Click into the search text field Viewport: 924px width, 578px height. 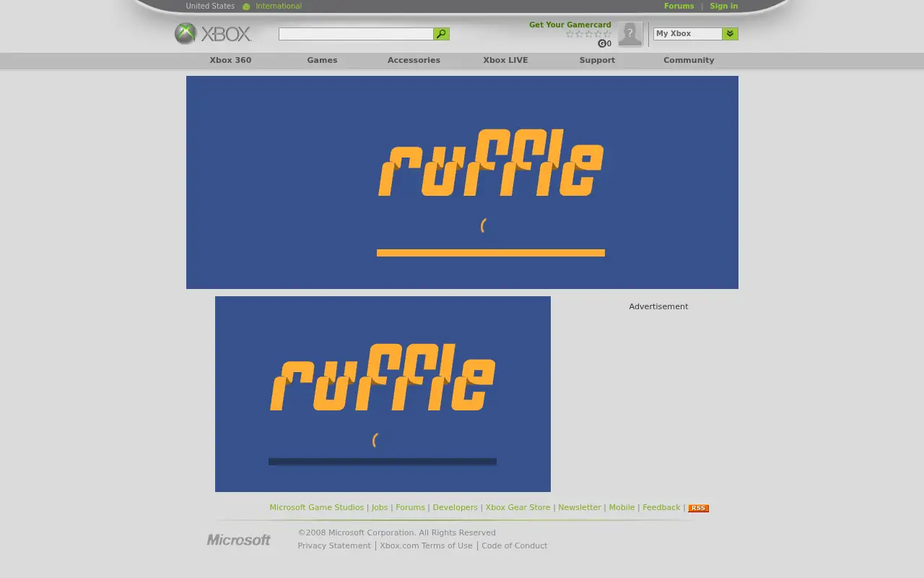(x=356, y=34)
